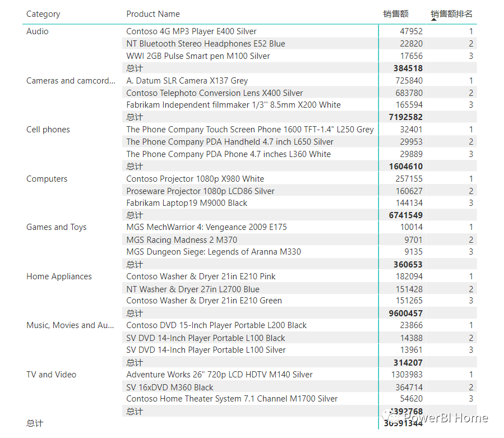
Task: Click Fabrikam Laptop19 M9000 Black
Action: click(x=187, y=203)
